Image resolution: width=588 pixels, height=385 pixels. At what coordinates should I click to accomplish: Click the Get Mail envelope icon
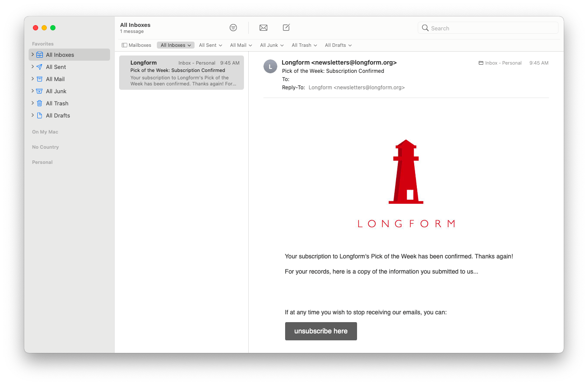[263, 28]
